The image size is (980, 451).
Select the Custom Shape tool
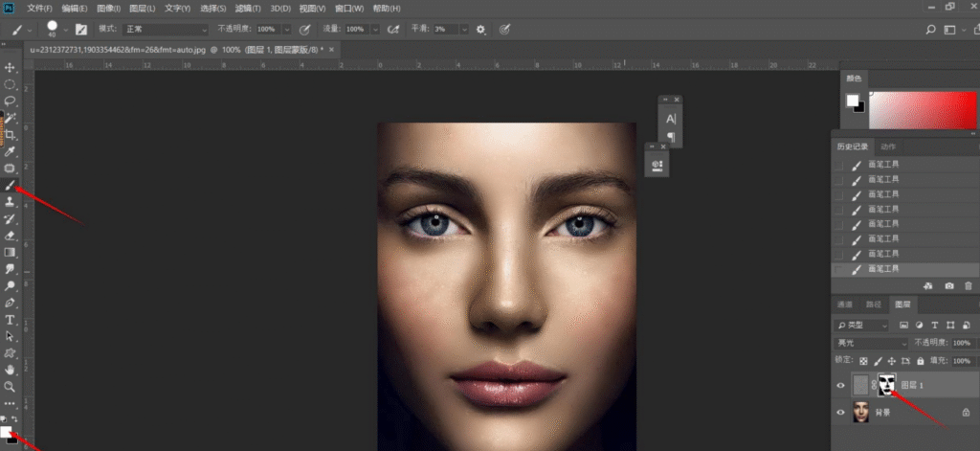coord(10,353)
